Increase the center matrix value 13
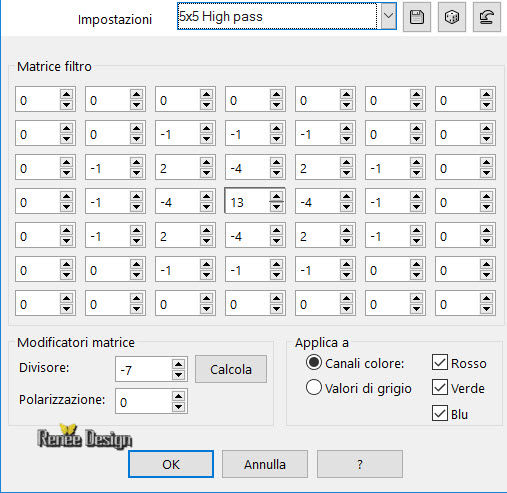 click(x=276, y=196)
